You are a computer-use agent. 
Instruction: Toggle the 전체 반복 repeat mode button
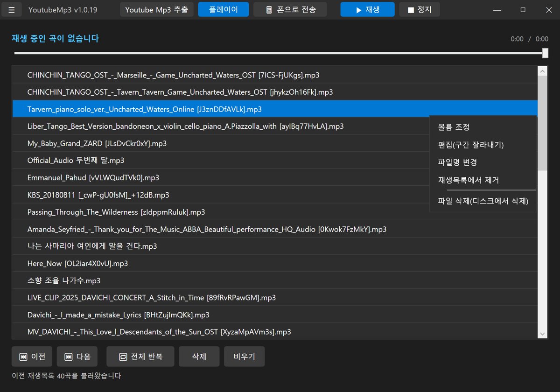point(140,357)
